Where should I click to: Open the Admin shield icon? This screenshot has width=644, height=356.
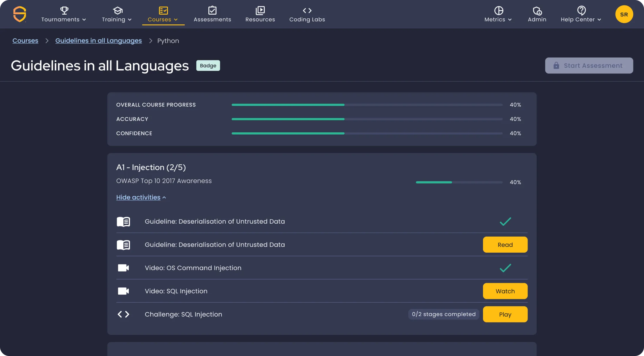(537, 11)
